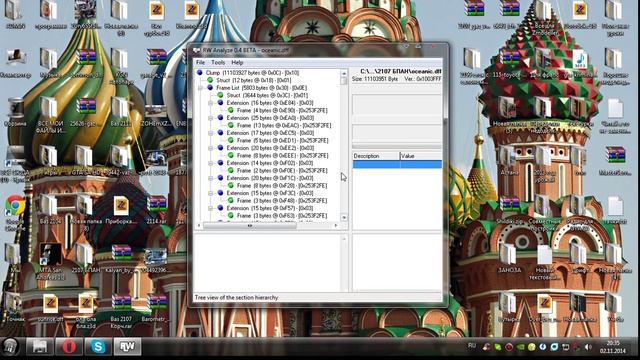Open the File menu
This screenshot has width=640, height=360.
pyautogui.click(x=200, y=62)
